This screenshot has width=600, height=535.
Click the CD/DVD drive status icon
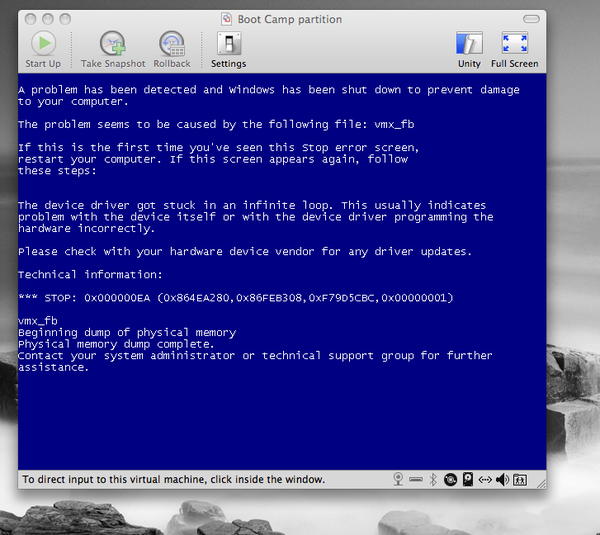click(x=450, y=480)
